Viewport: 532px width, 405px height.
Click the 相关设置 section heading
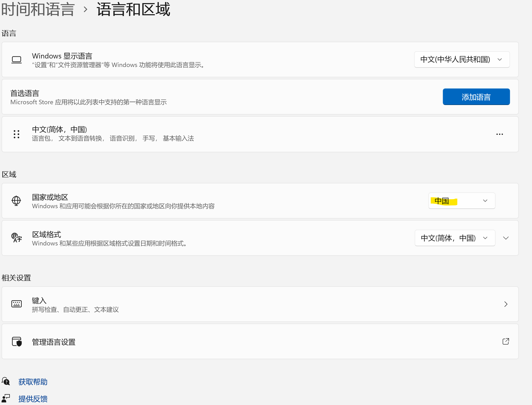click(x=16, y=278)
